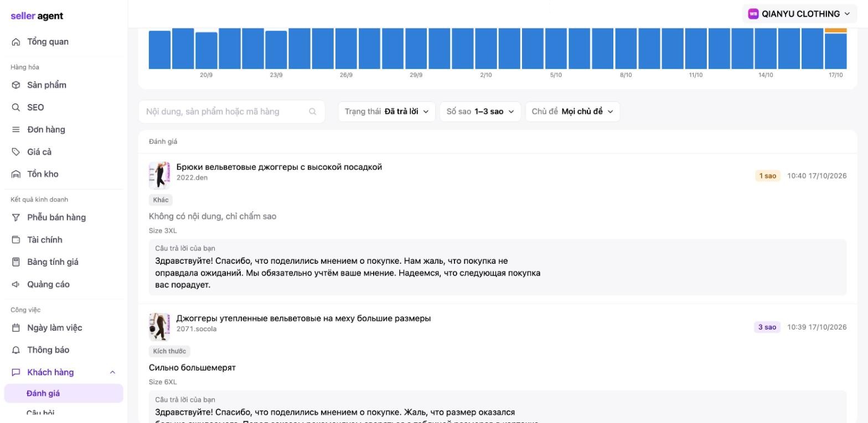Click the Quảng cáo megaphone icon

15,284
